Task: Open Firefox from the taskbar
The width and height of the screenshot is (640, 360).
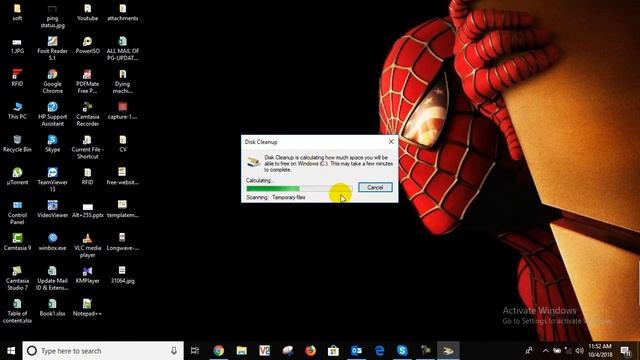Action: click(311, 351)
